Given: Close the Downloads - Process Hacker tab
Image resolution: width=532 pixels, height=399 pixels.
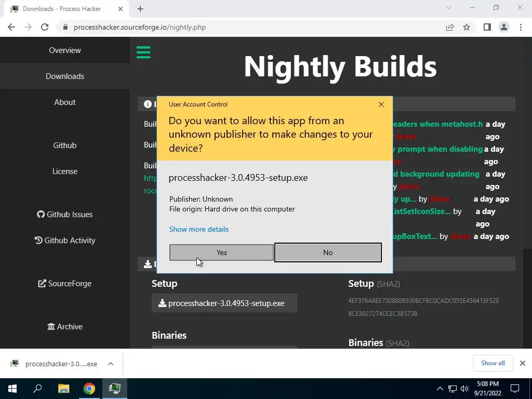Looking at the screenshot, I should 120,9.
